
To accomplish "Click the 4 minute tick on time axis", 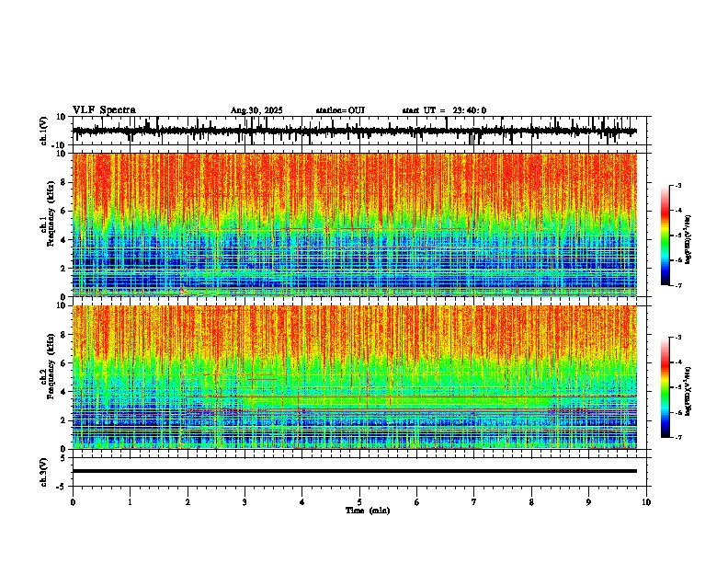I will click(301, 502).
